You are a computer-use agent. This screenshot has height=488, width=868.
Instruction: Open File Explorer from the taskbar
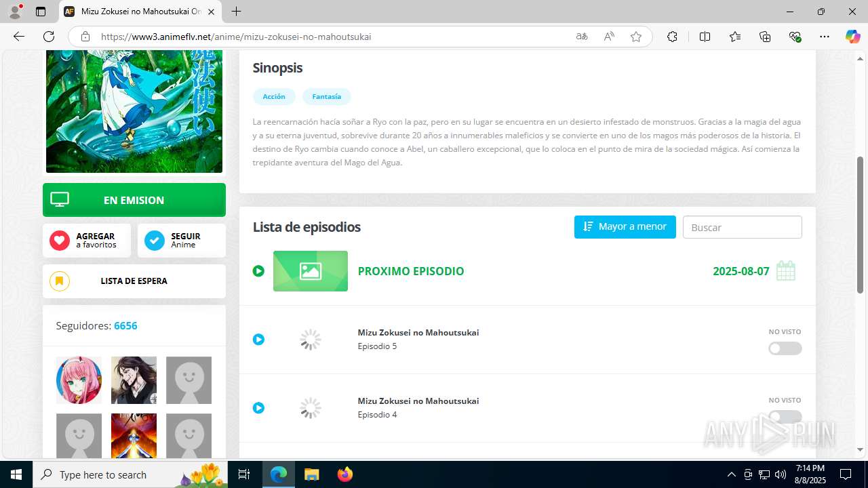(311, 474)
